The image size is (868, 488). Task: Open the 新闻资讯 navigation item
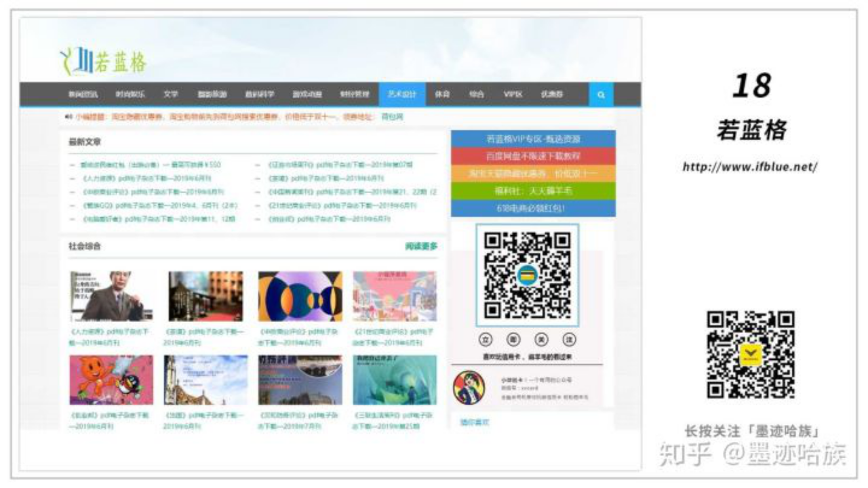coord(83,95)
